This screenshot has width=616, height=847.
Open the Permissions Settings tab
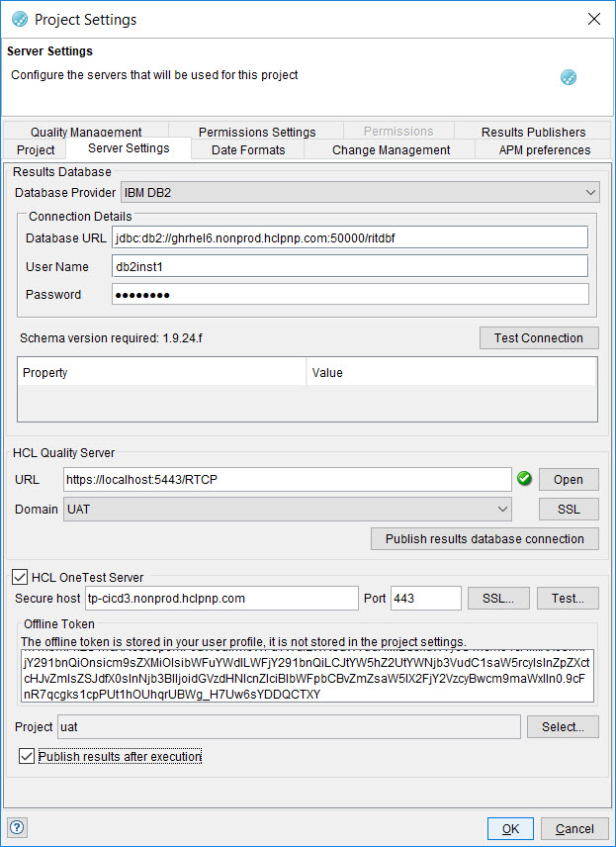click(257, 132)
